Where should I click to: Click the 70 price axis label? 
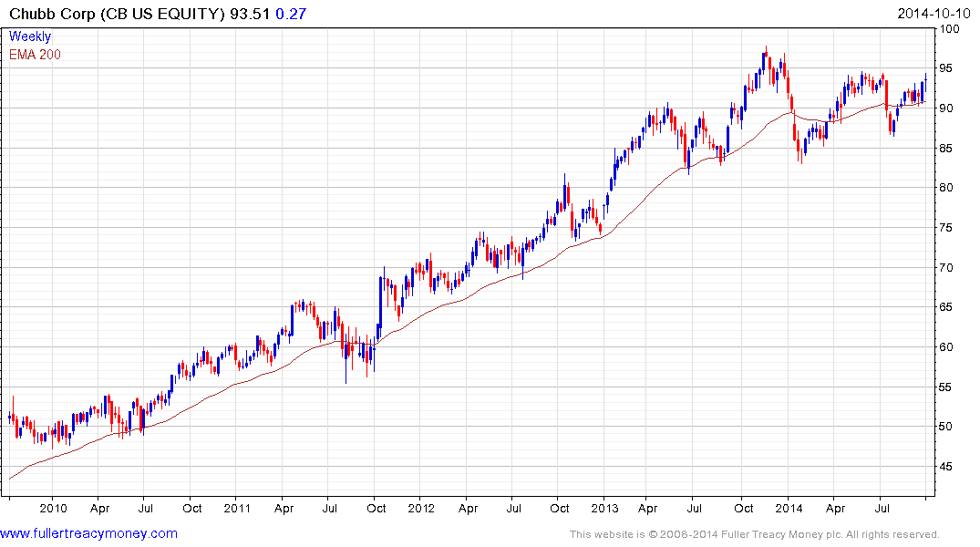[947, 267]
